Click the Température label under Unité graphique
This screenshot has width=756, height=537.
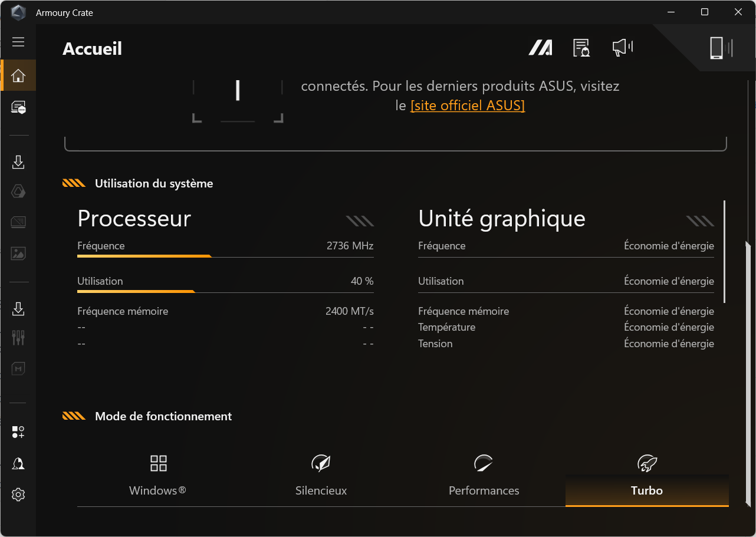tap(446, 327)
